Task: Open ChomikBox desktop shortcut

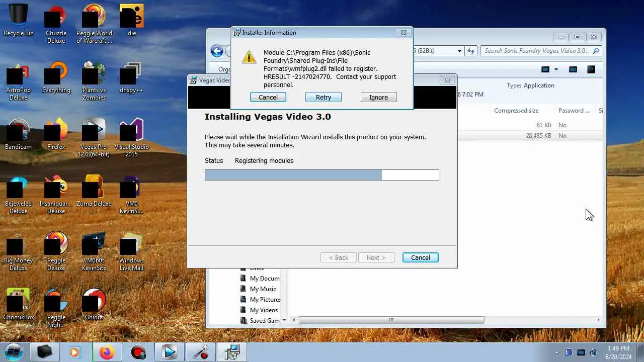Action: [19, 305]
